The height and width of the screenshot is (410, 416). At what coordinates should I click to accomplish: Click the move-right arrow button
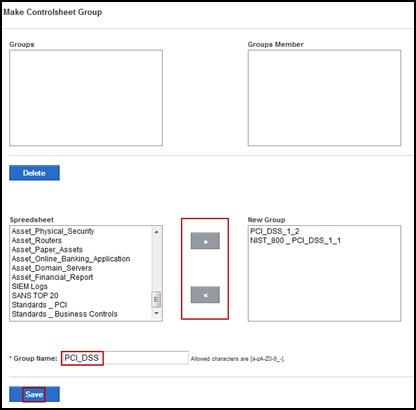205,241
